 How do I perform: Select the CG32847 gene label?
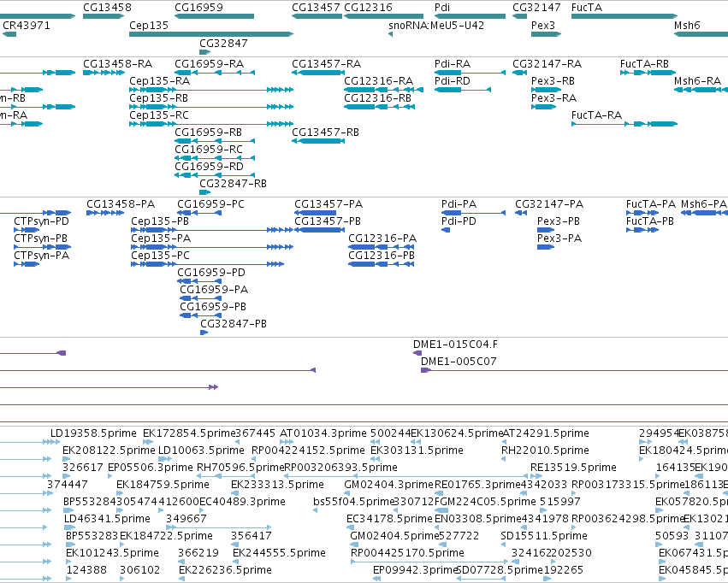[223, 43]
